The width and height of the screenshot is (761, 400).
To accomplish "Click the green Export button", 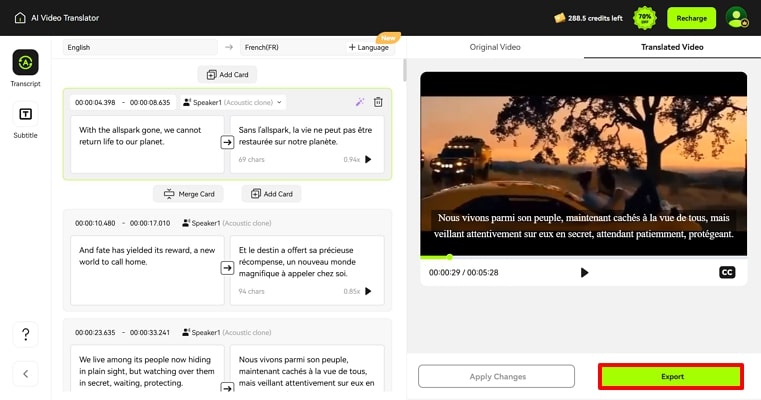I will click(x=671, y=376).
